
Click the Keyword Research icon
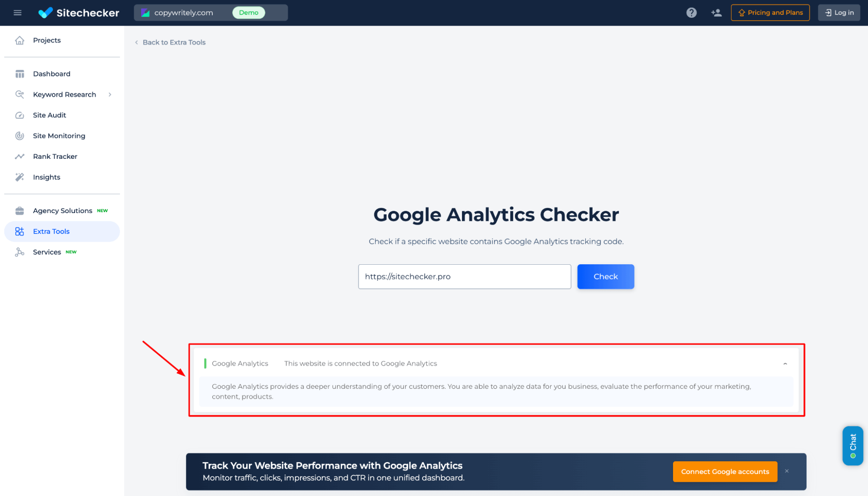click(20, 94)
